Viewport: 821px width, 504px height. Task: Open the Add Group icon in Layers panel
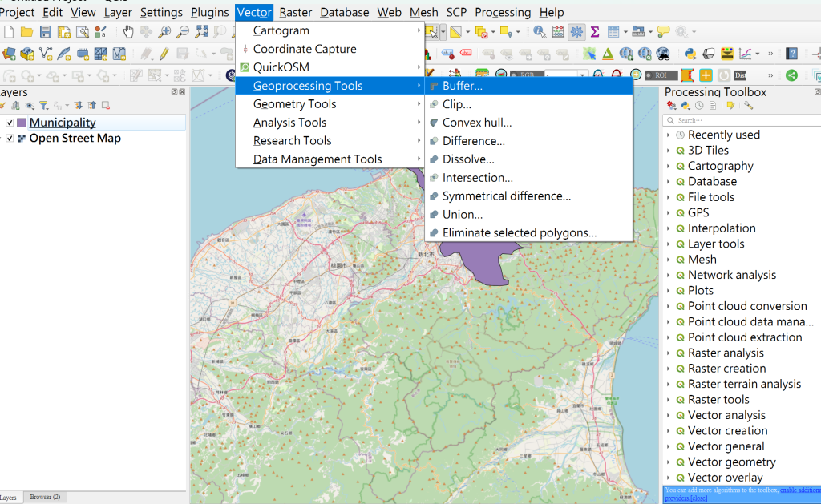[x=16, y=106]
